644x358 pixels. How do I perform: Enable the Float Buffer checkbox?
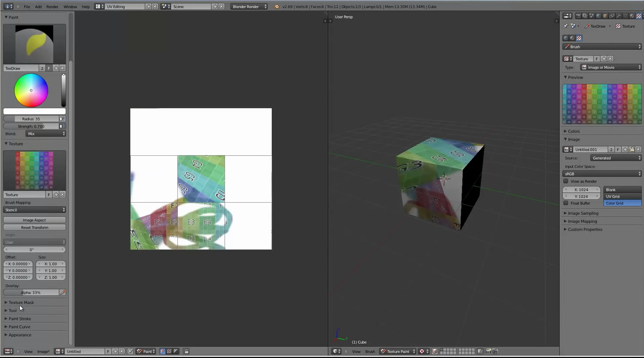[x=566, y=203]
